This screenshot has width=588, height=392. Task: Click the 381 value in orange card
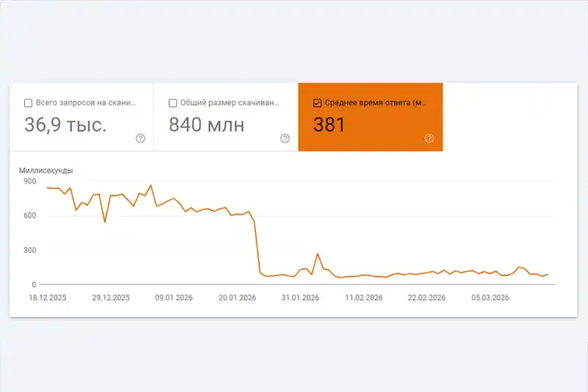click(329, 125)
